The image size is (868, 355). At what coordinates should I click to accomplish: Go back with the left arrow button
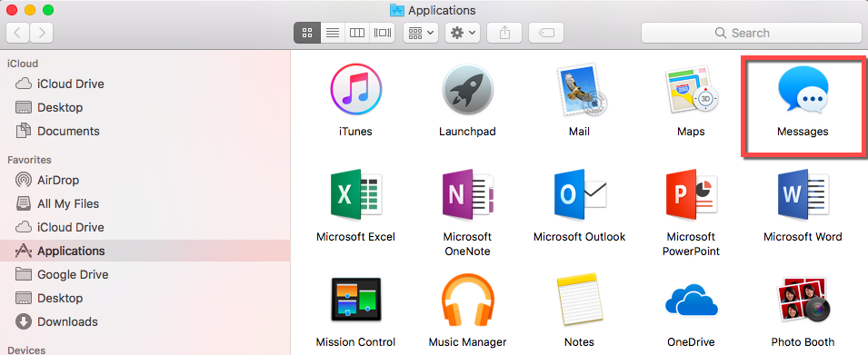17,33
